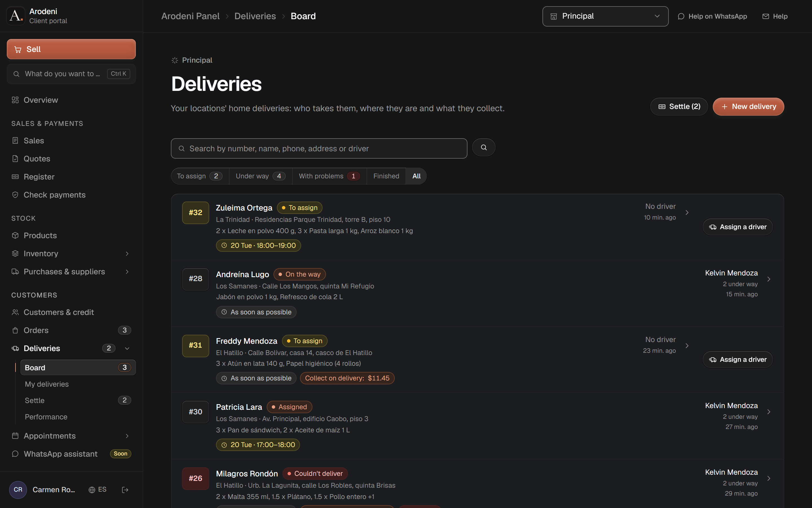Open My deliveries submenu item

(78, 384)
